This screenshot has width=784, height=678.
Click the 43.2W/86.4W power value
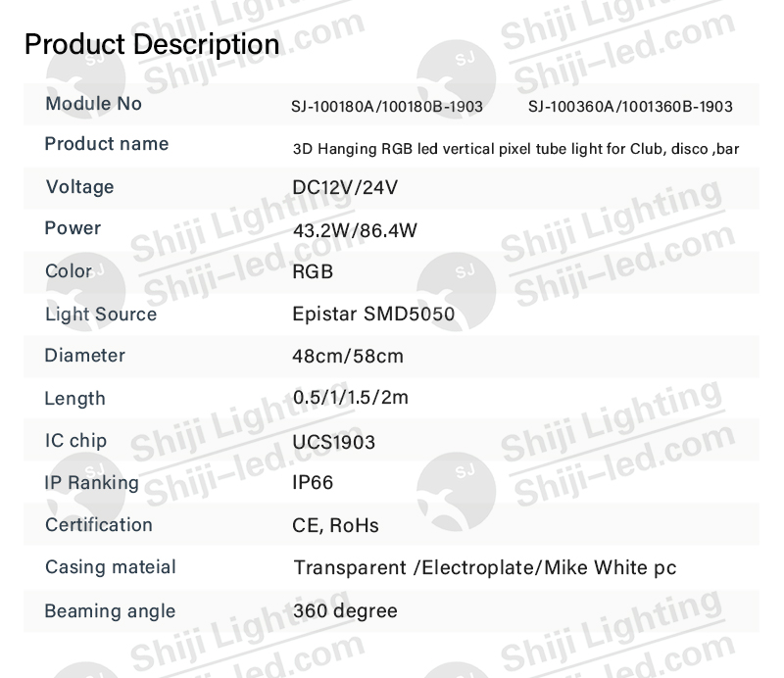click(x=355, y=230)
